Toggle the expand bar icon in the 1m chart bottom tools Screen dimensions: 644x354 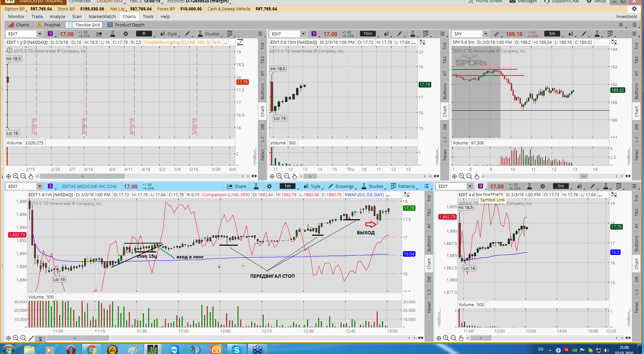40,339
